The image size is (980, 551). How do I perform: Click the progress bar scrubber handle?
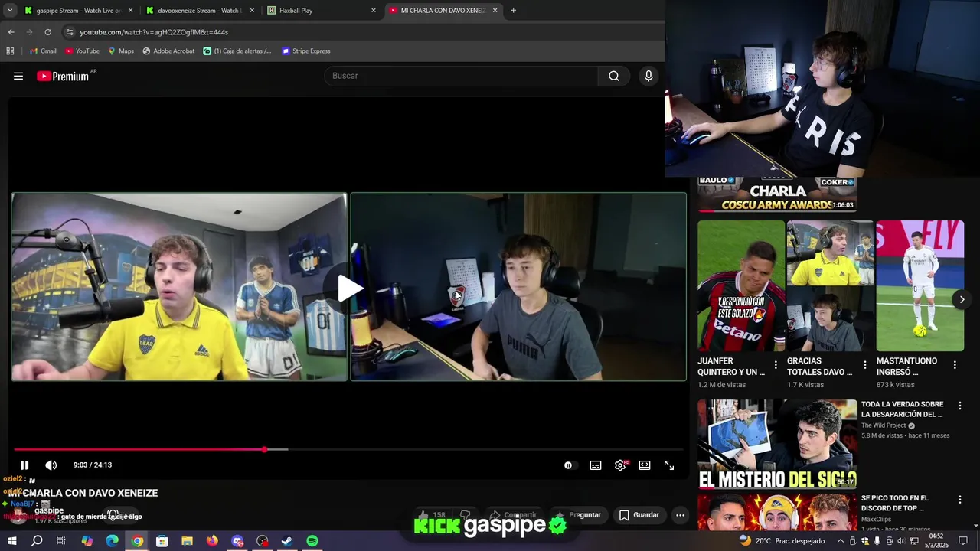click(265, 449)
